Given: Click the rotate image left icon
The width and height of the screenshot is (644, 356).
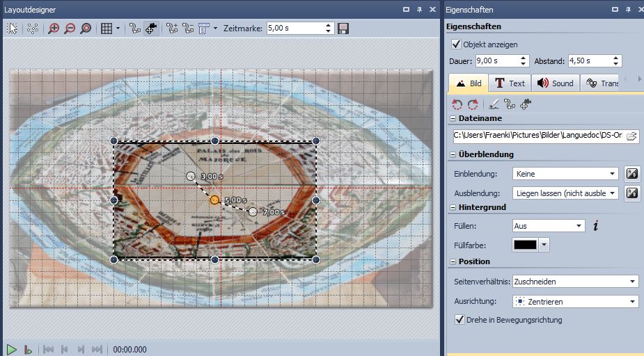Looking at the screenshot, I should (457, 104).
